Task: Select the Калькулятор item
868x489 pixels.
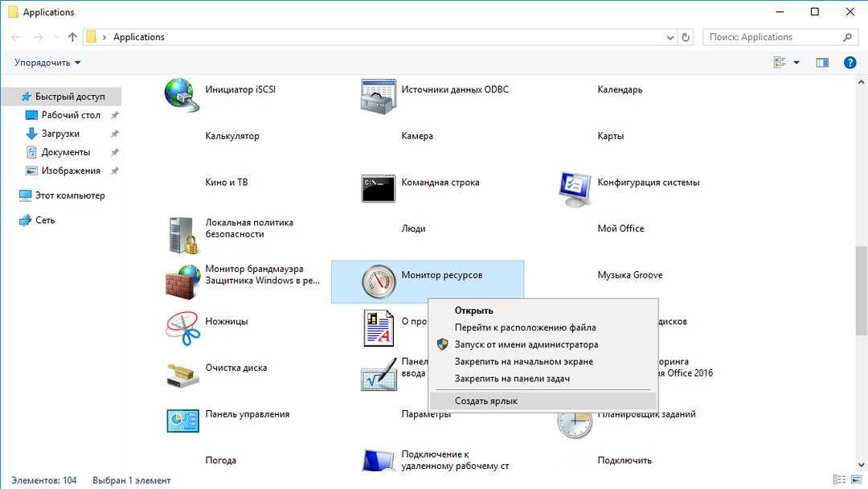Action: coord(232,136)
